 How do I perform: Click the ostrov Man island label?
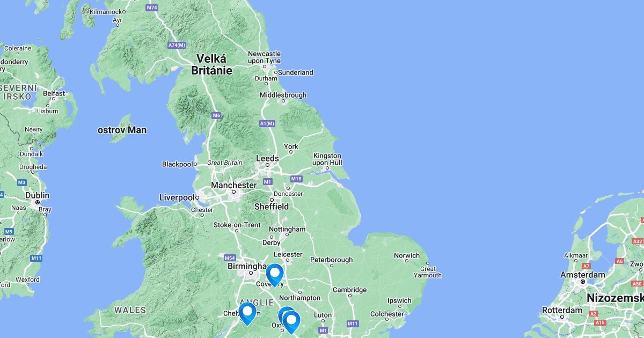coord(122,130)
